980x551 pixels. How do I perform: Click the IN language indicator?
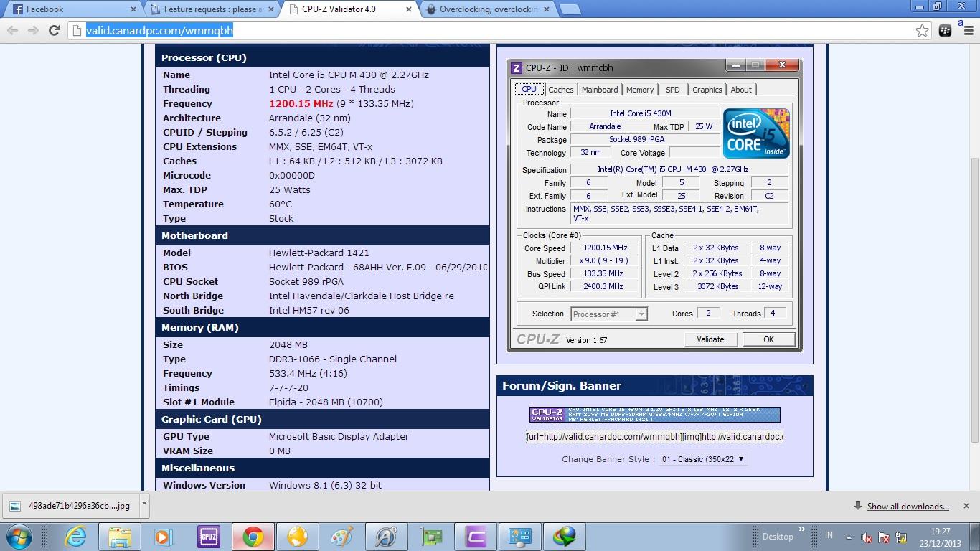(x=829, y=535)
